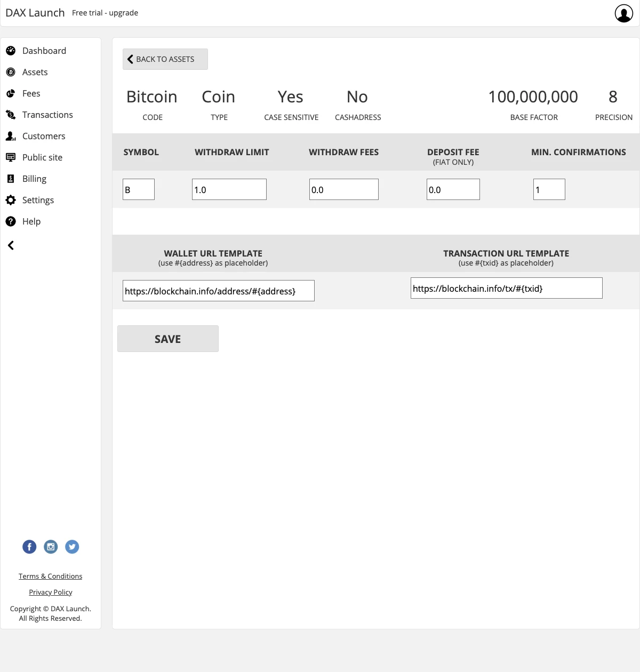Focus the Wallet URL Template field

[x=219, y=291]
